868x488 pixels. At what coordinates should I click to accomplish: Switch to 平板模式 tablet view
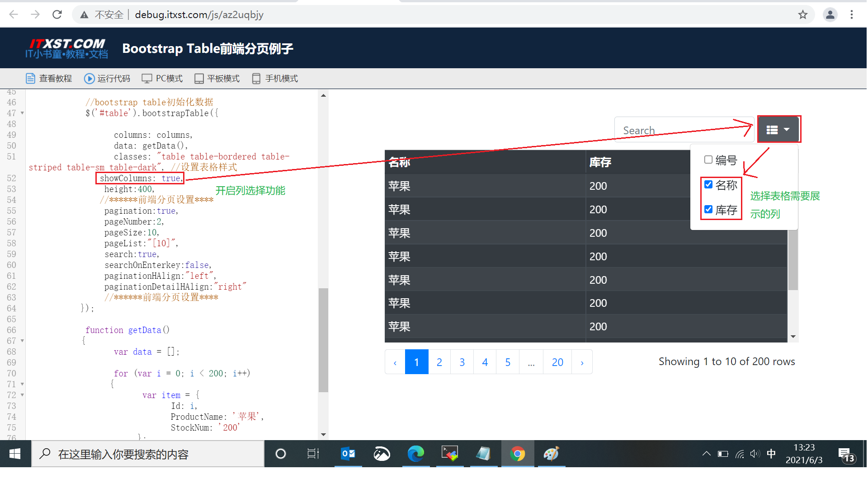[x=217, y=78]
